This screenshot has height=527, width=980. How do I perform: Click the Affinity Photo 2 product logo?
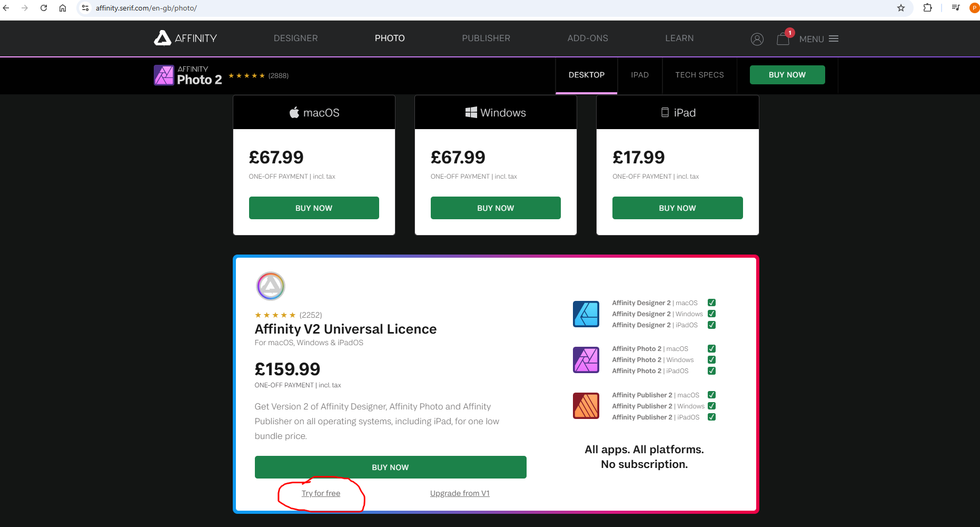coord(188,75)
